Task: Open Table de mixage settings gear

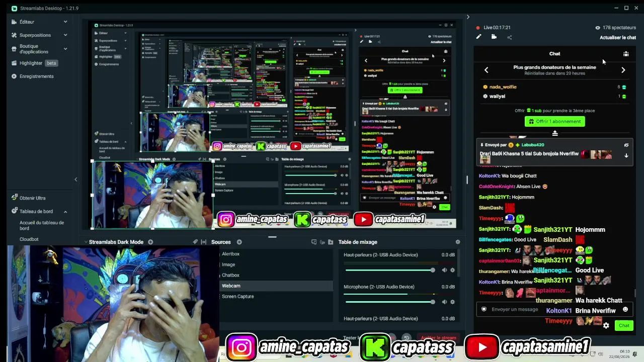Action: pyautogui.click(x=457, y=242)
